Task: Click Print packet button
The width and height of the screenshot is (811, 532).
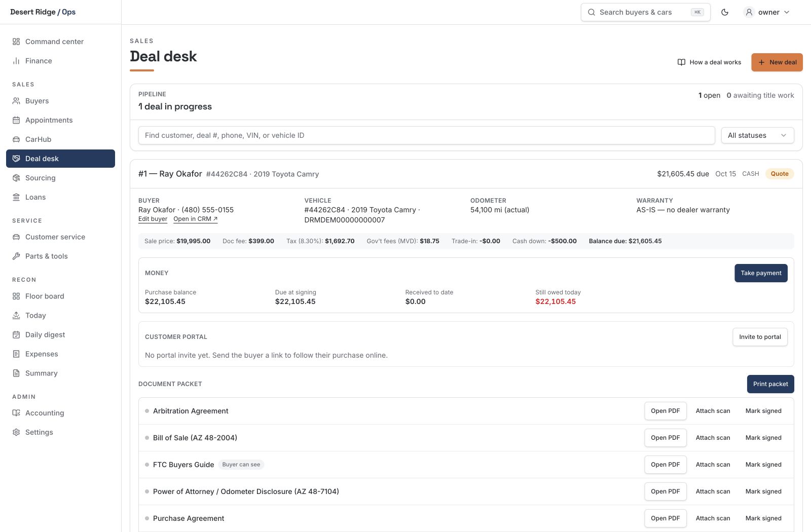Action: point(770,384)
